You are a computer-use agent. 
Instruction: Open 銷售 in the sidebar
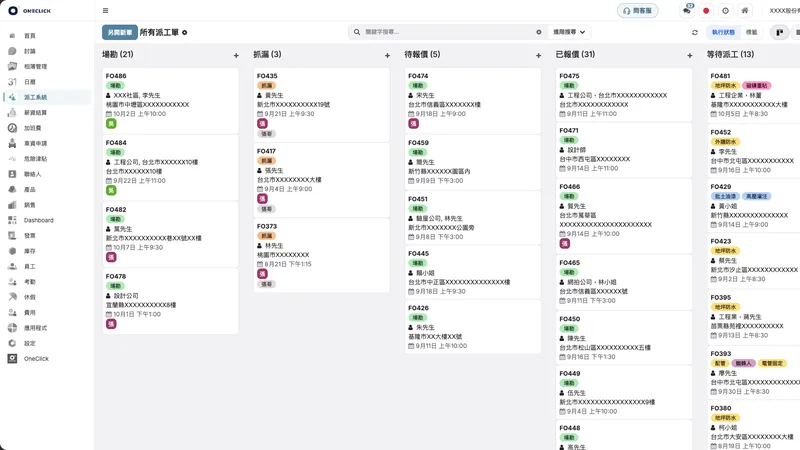point(30,205)
